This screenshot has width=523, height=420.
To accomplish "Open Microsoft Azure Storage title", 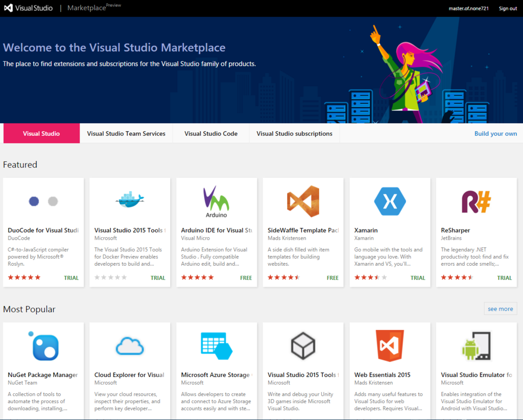I will (x=217, y=375).
